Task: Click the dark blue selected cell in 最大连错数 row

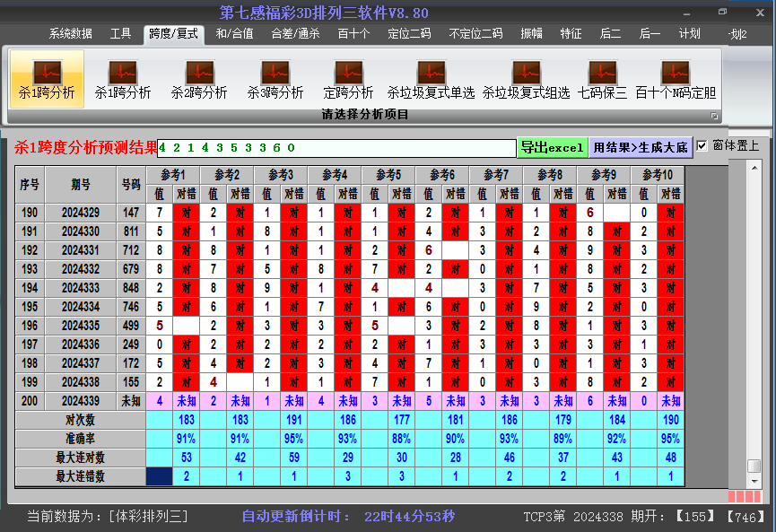Action: 160,476
